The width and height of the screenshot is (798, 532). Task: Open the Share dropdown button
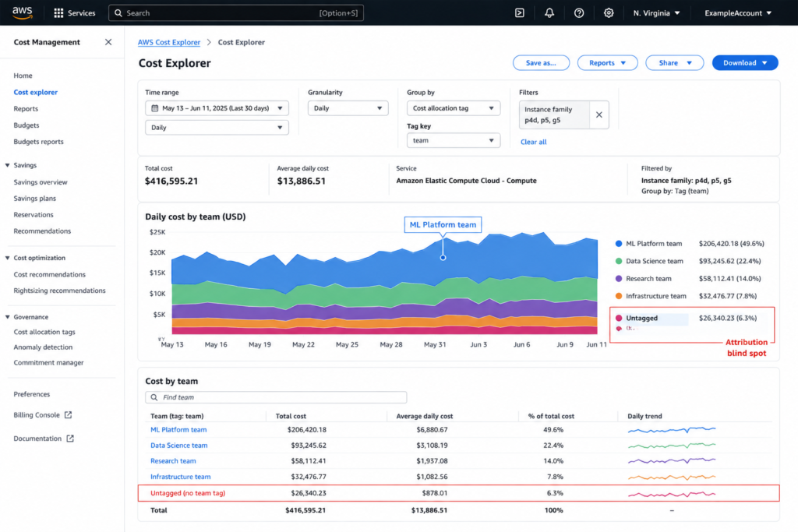[x=674, y=62]
